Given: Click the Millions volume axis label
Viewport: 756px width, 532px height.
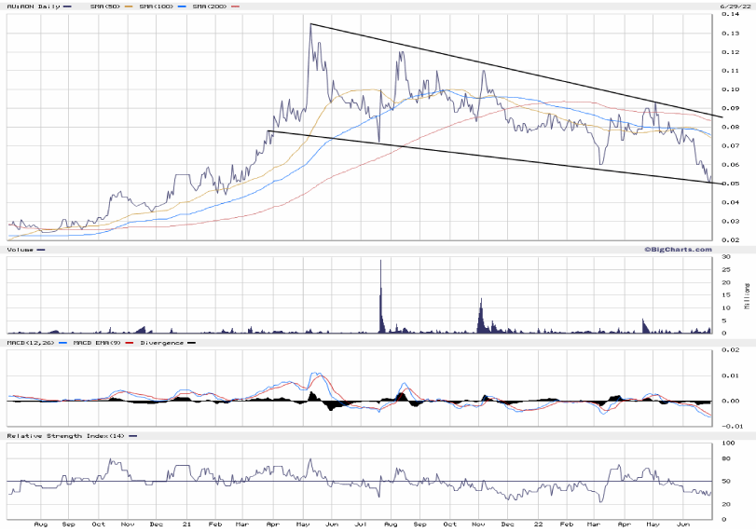Looking at the screenshot, I should (746, 296).
